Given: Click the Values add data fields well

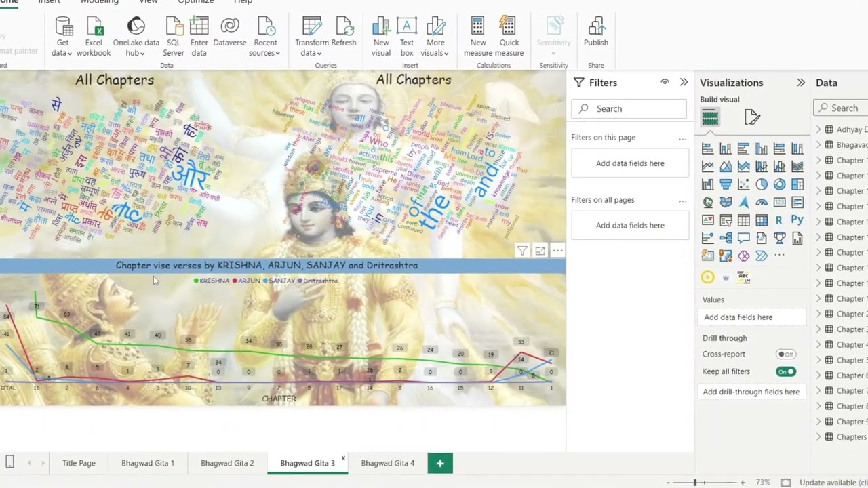Looking at the screenshot, I should point(753,317).
